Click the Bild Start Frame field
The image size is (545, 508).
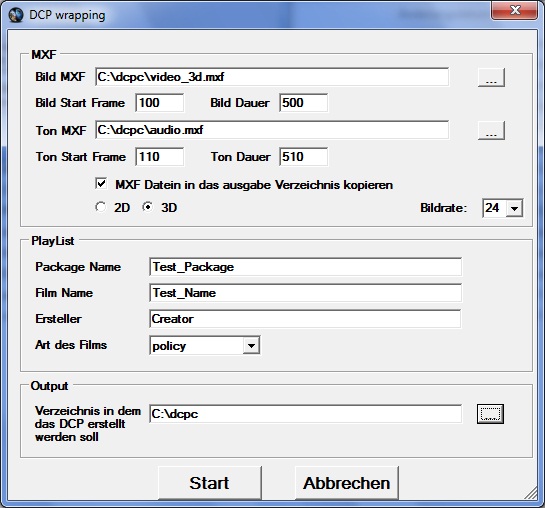coord(160,103)
